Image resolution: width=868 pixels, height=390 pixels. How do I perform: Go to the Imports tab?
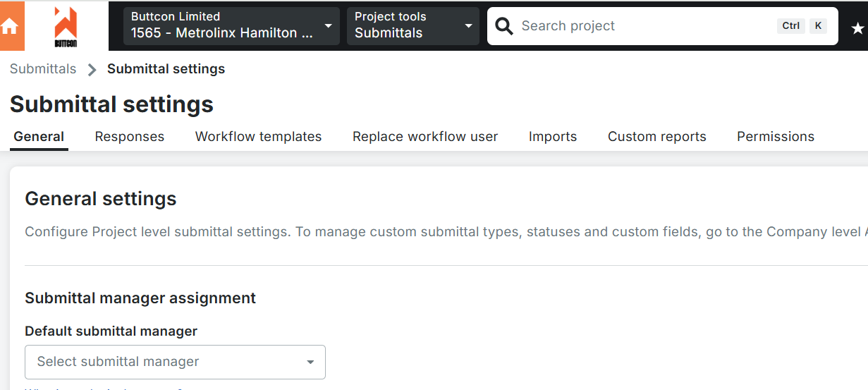click(x=553, y=137)
